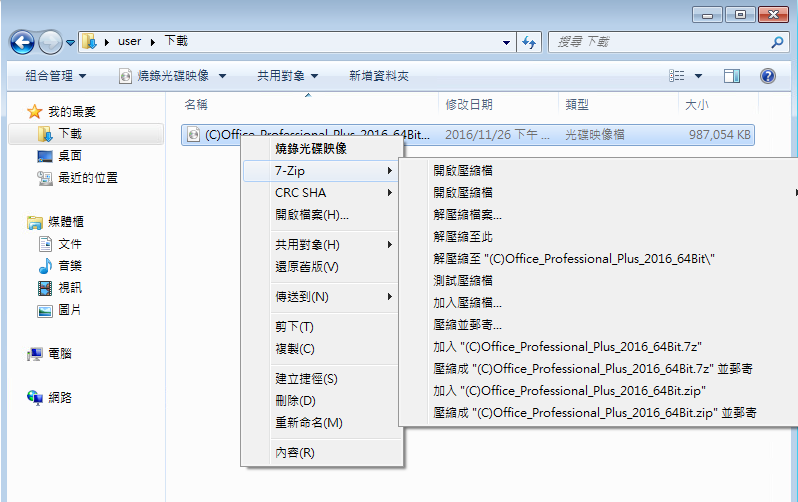Click the Help question mark icon
The width and height of the screenshot is (798, 502).
(768, 76)
